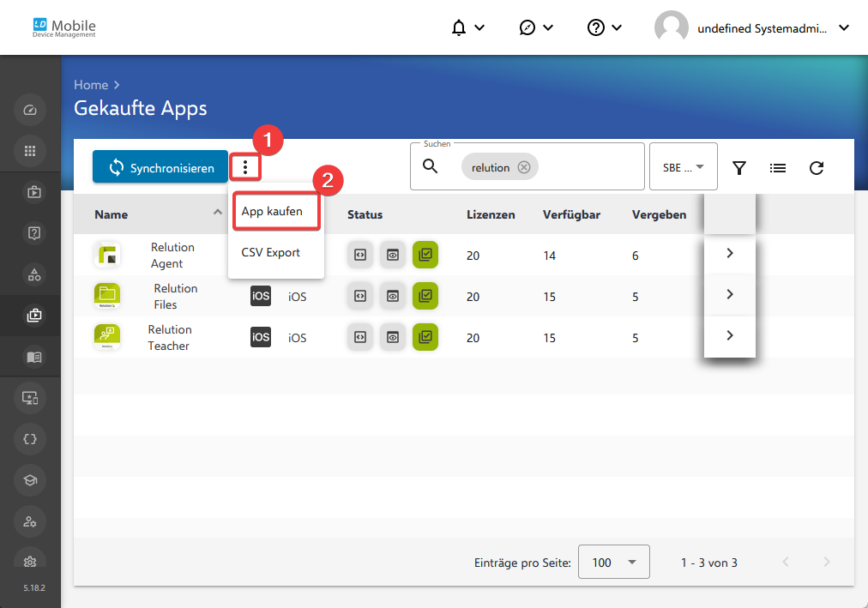This screenshot has width=868, height=608.
Task: Click eye status icon for Relution Teacher
Action: [x=393, y=337]
